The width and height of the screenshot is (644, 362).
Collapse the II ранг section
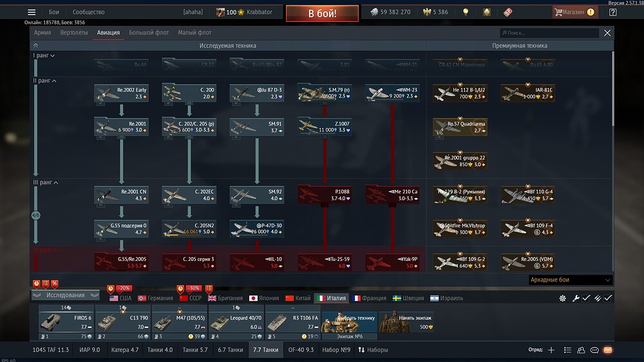(x=45, y=81)
